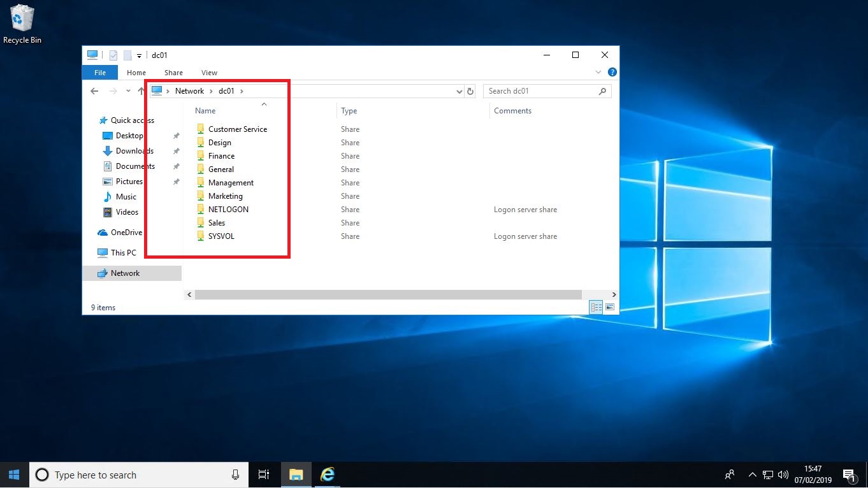Collapse the ribbon with the chevron
Viewport: 868px width, 488px height.
598,72
